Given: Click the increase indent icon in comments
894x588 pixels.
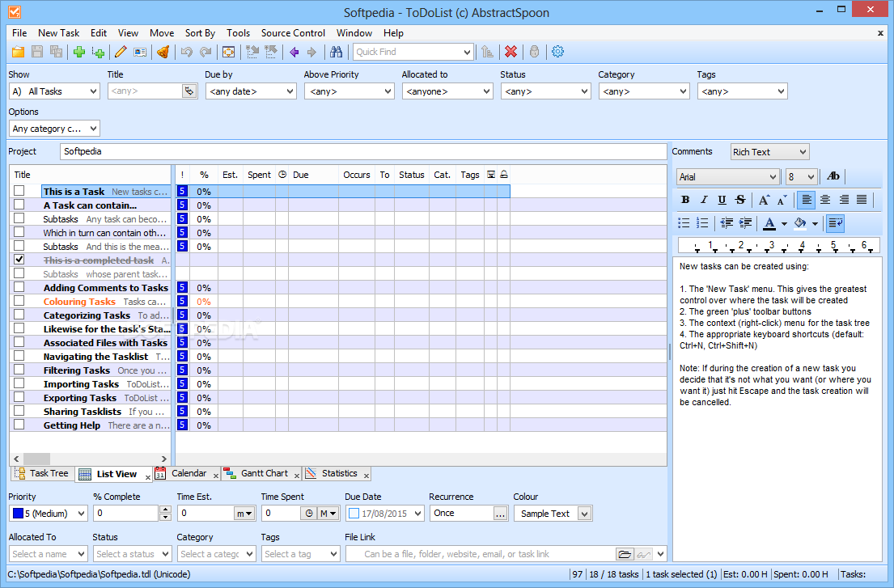Looking at the screenshot, I should pyautogui.click(x=745, y=222).
